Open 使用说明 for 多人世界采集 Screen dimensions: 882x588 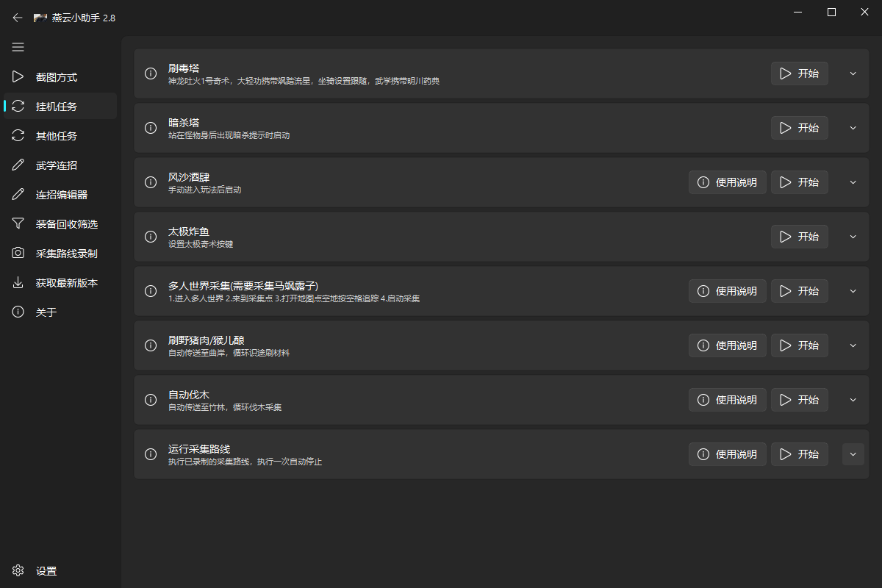(x=728, y=291)
